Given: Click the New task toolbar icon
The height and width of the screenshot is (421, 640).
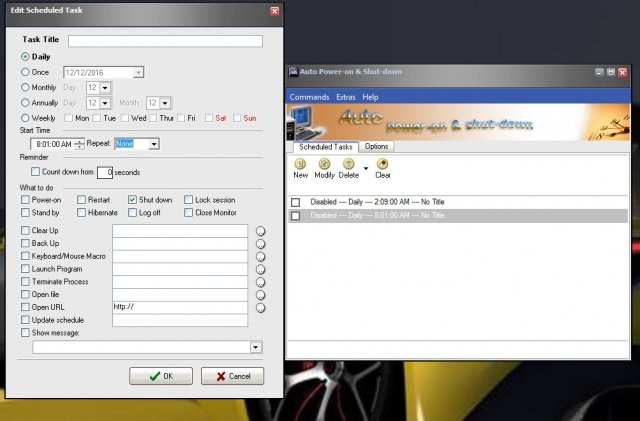Looking at the screenshot, I should pyautogui.click(x=300, y=164).
